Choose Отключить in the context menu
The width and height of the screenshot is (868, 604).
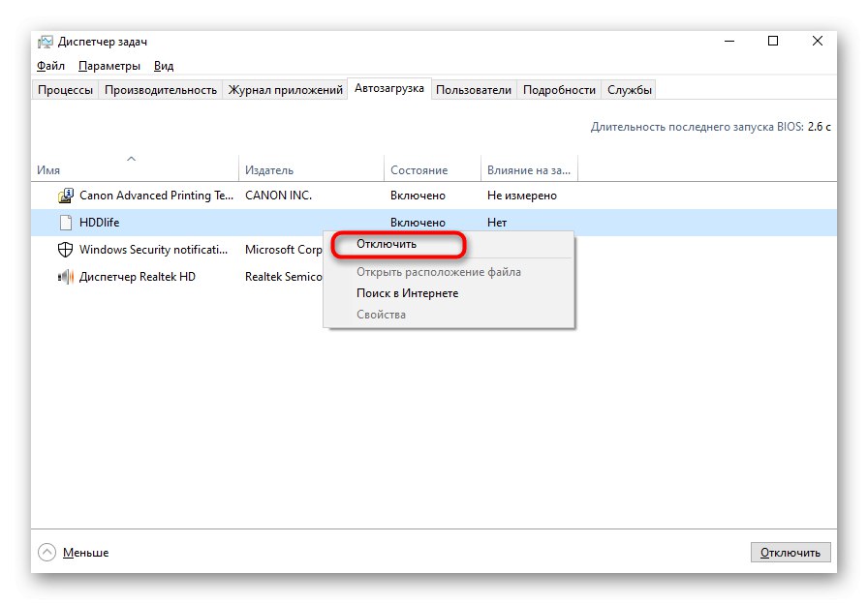[449, 244]
